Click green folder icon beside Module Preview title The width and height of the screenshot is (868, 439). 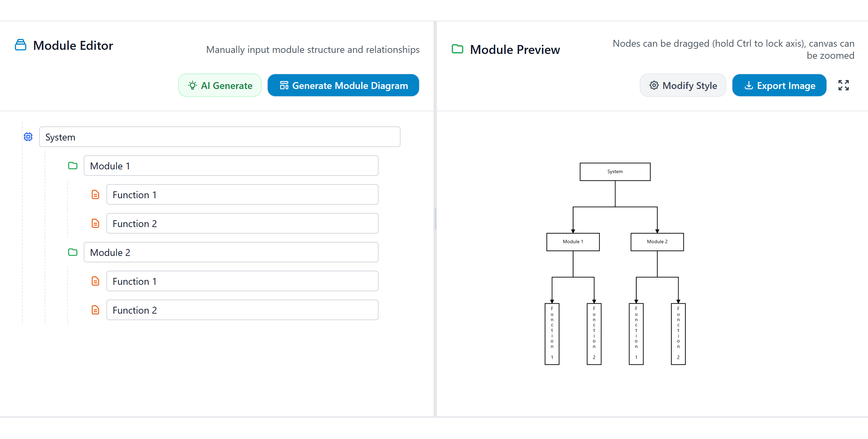tap(457, 49)
